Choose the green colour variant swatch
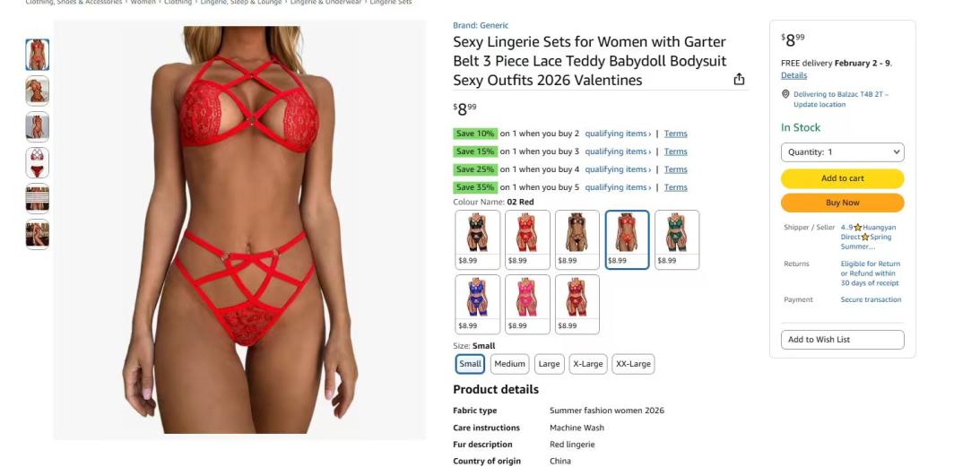The width and height of the screenshot is (980, 476). [677, 240]
